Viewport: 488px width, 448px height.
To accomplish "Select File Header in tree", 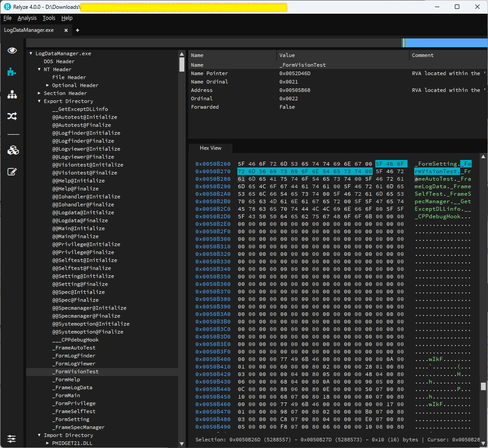I will coord(69,77).
